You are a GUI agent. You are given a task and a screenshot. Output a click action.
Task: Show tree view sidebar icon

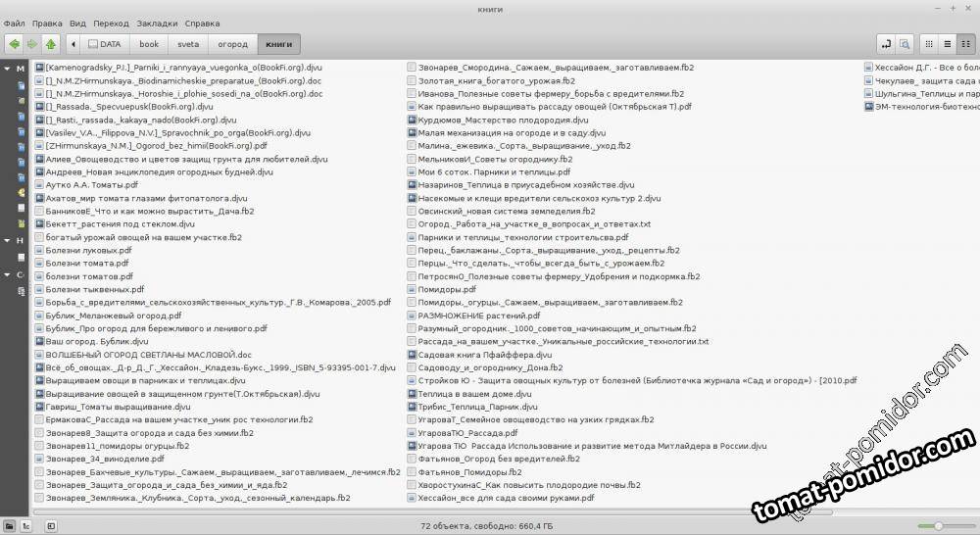click(x=25, y=526)
